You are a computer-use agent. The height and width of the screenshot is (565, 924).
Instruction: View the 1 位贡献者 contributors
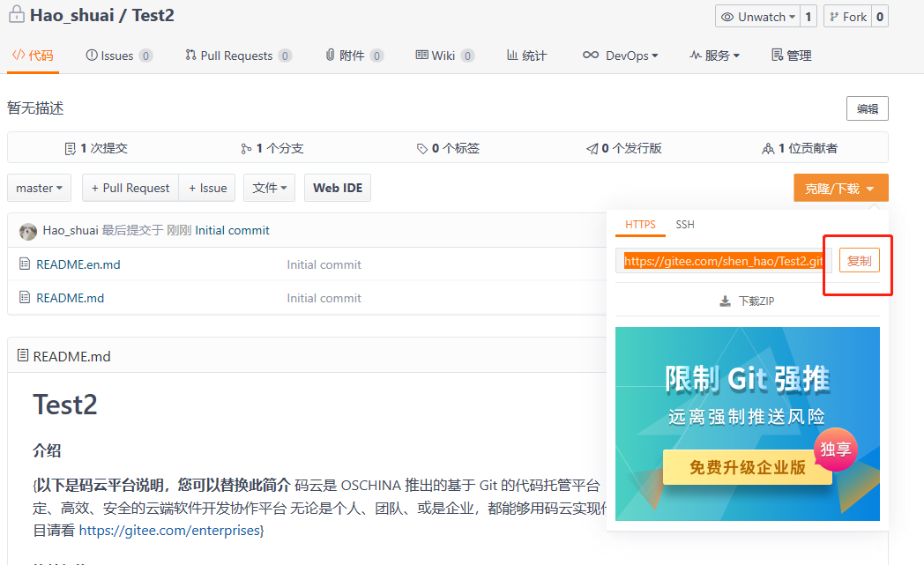point(800,148)
